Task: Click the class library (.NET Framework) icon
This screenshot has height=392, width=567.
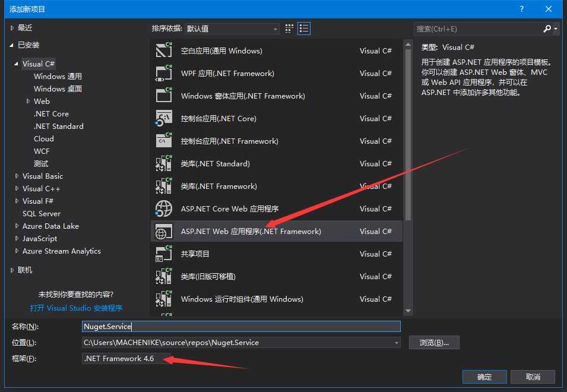Action: click(x=164, y=186)
